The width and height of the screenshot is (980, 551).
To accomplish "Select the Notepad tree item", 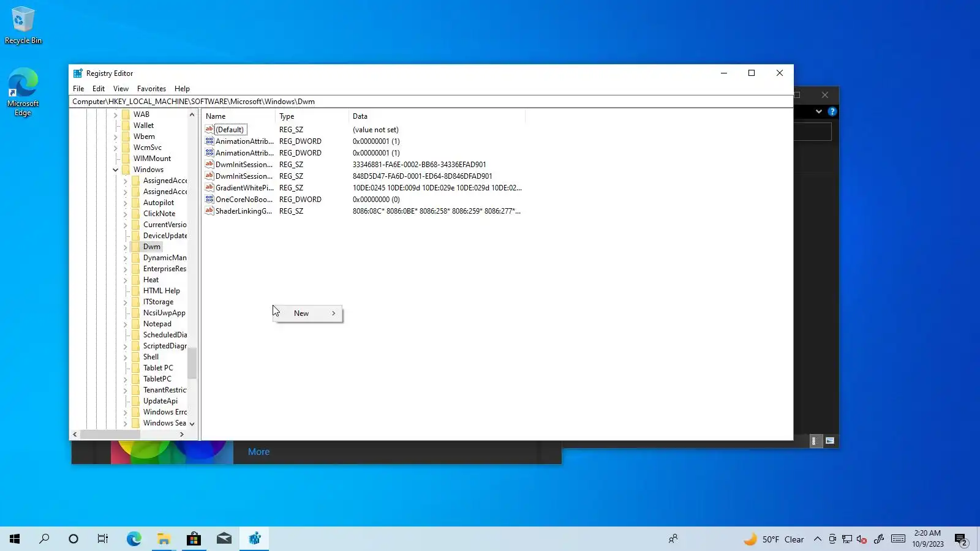I will (157, 324).
